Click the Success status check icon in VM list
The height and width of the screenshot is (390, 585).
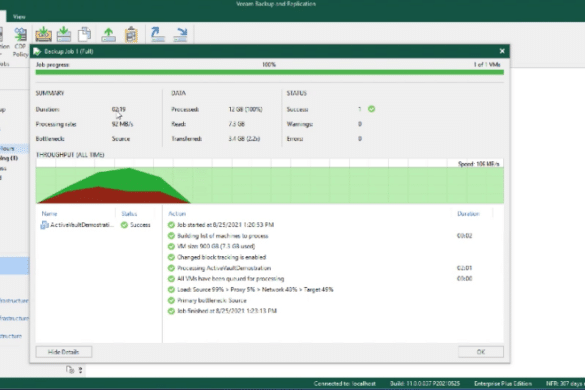(124, 225)
